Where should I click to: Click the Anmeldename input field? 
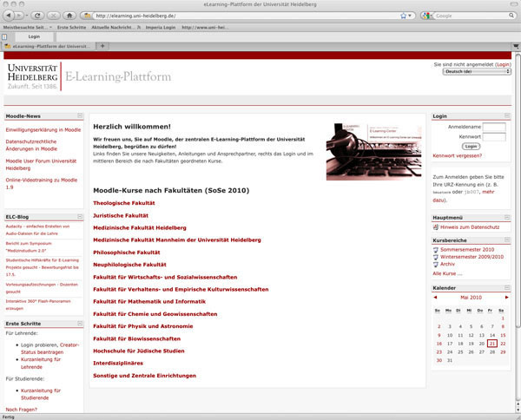tap(494, 128)
